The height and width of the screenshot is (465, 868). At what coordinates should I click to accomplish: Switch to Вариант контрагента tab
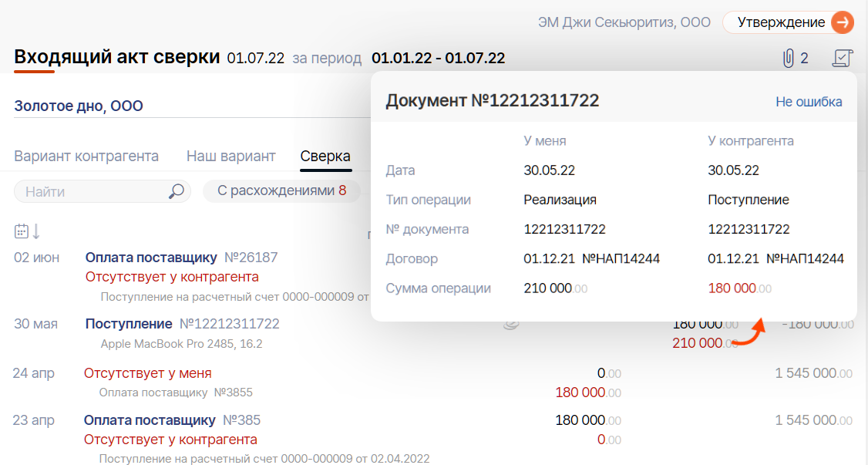pyautogui.click(x=86, y=157)
